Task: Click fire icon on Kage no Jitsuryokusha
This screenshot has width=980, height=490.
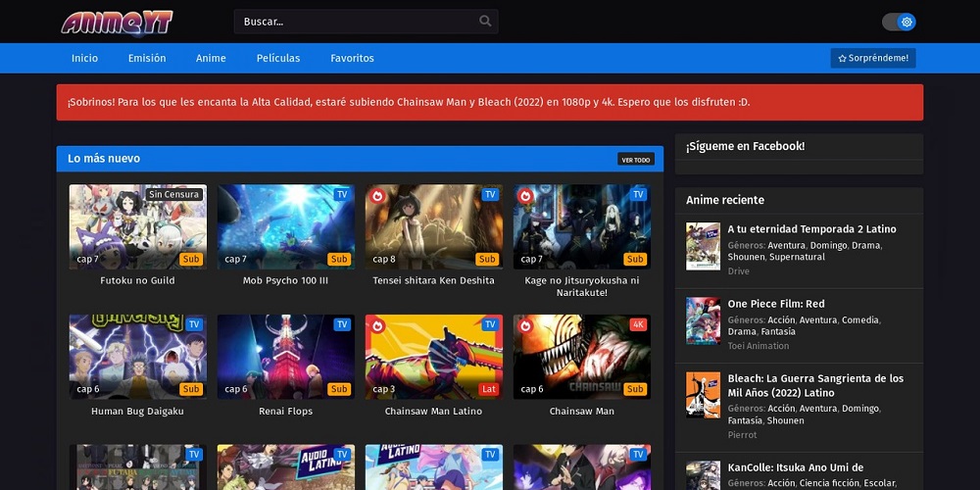Action: coord(525,196)
